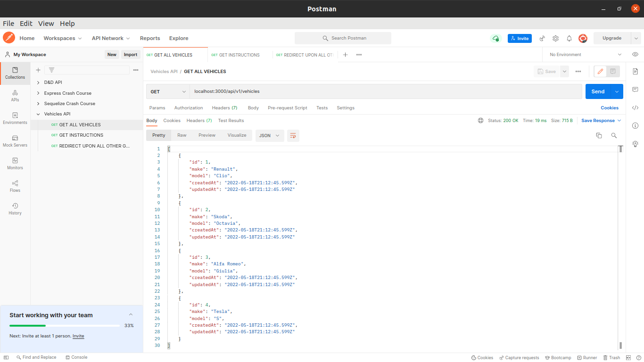View request History in the sidebar
Image resolution: width=644 pixels, height=362 pixels.
coord(15,209)
